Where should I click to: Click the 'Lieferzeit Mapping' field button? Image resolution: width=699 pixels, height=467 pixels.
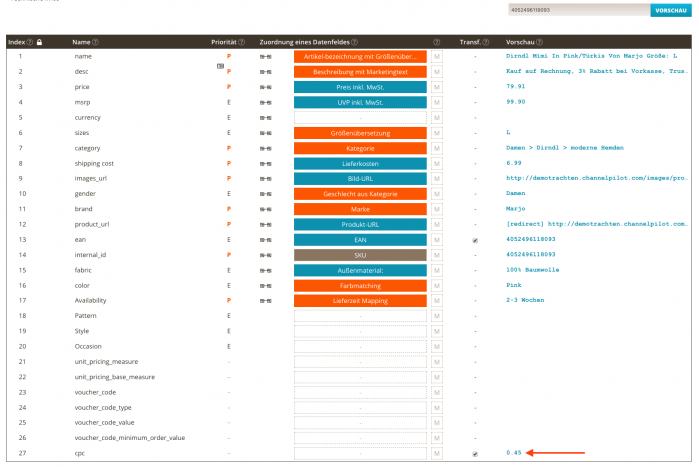click(x=360, y=300)
